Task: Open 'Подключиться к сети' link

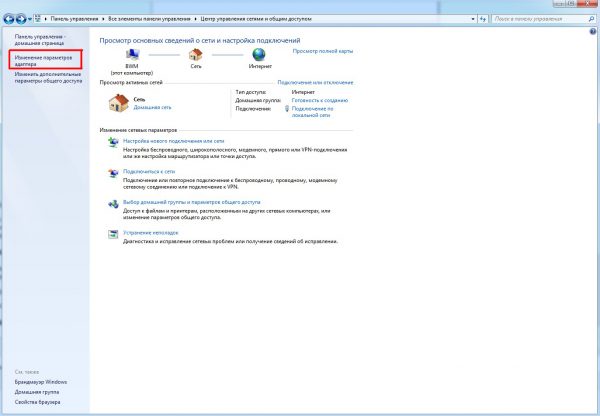Action: 149,171
